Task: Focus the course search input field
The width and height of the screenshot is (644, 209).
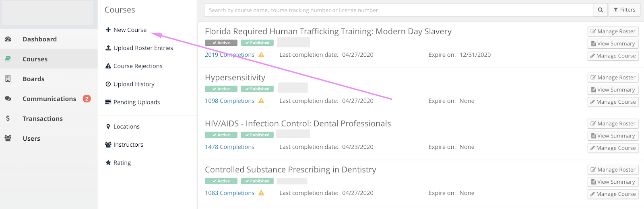Action: 398,10
